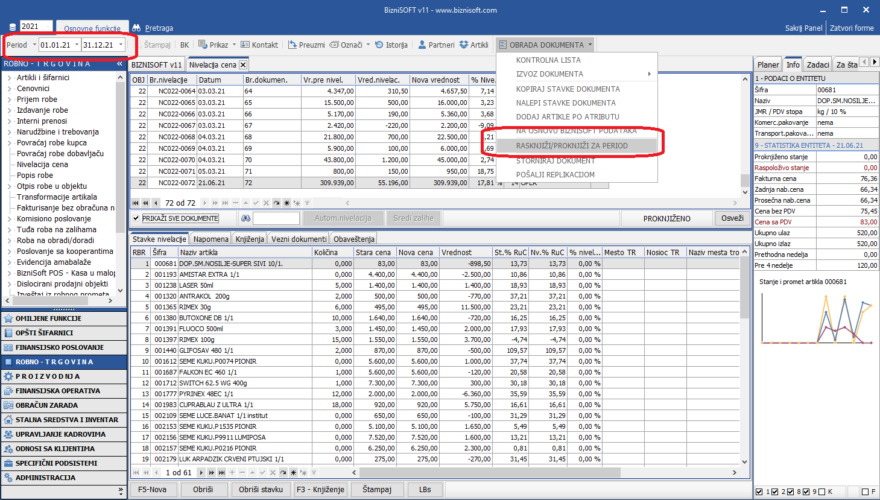Click the Kontakt toolbar icon

click(x=244, y=45)
